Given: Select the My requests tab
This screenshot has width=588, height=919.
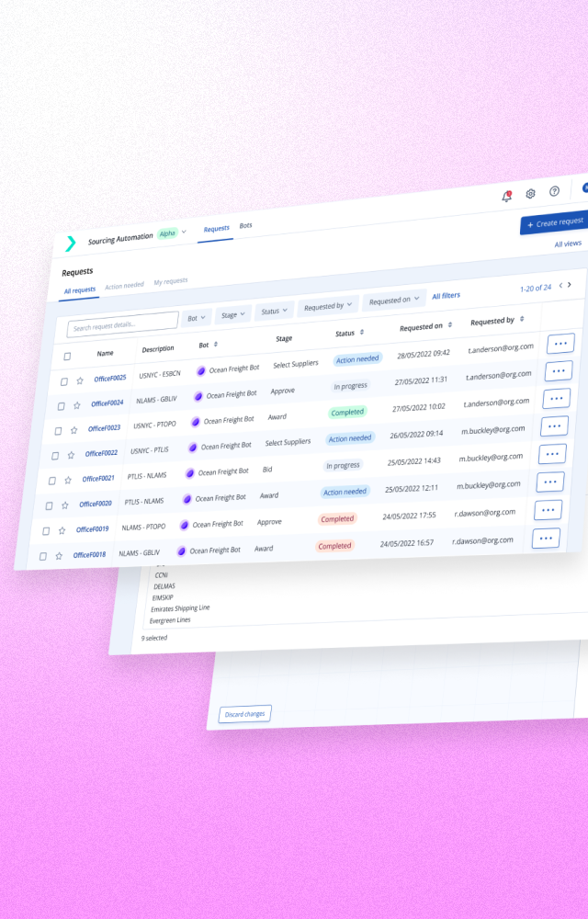Looking at the screenshot, I should pos(170,281).
